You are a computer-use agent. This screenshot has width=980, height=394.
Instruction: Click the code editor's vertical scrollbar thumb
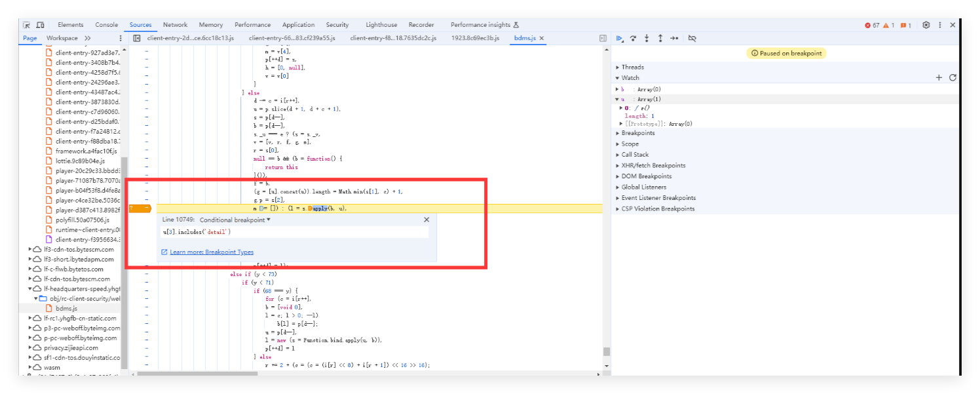point(607,352)
